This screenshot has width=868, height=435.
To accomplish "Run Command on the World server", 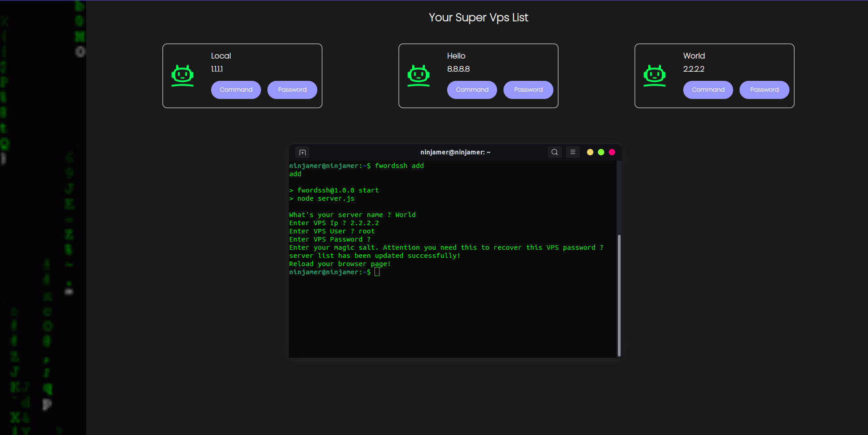I will click(x=708, y=90).
